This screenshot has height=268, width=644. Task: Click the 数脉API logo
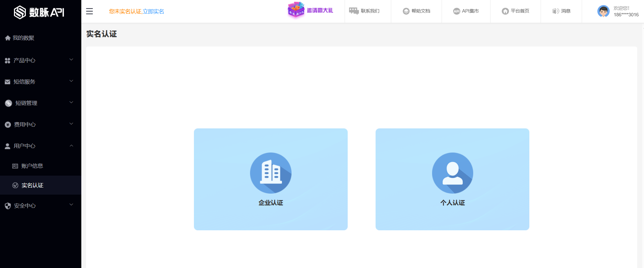(39, 12)
